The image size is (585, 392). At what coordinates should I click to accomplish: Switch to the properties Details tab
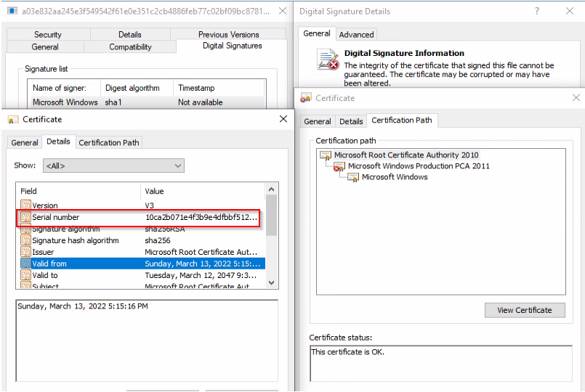click(x=130, y=35)
